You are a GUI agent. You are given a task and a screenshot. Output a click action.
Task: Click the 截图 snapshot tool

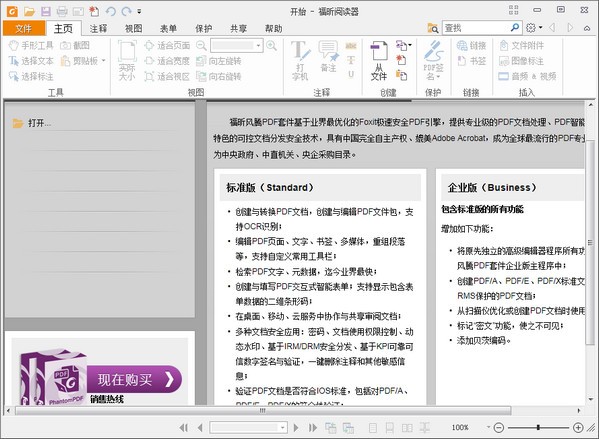(x=75, y=45)
